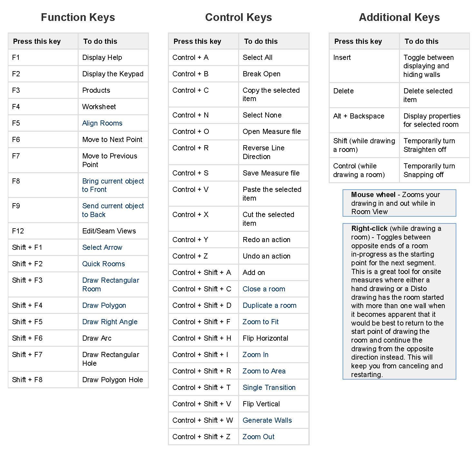Open the Close a room link
The width and height of the screenshot is (476, 453).
264,289
